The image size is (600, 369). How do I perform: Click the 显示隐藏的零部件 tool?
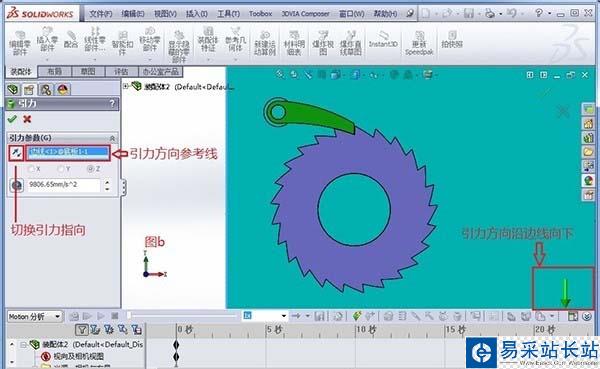pos(179,47)
